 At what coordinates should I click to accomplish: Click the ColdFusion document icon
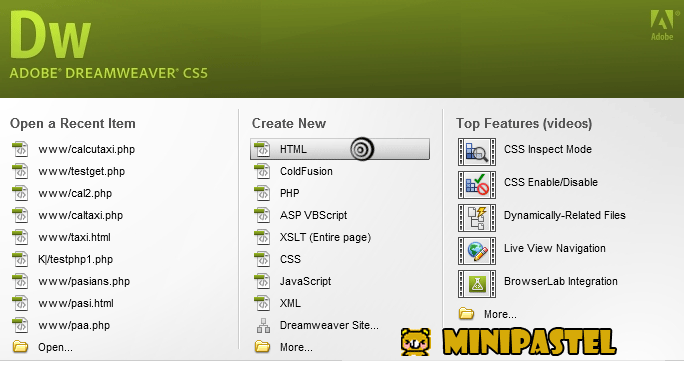tap(262, 171)
